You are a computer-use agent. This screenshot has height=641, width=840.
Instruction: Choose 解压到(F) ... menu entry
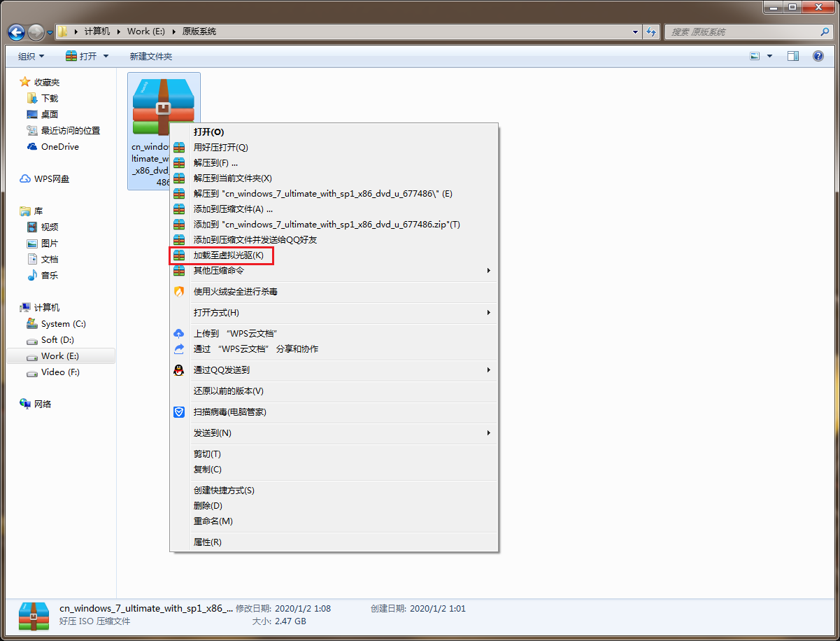point(334,162)
